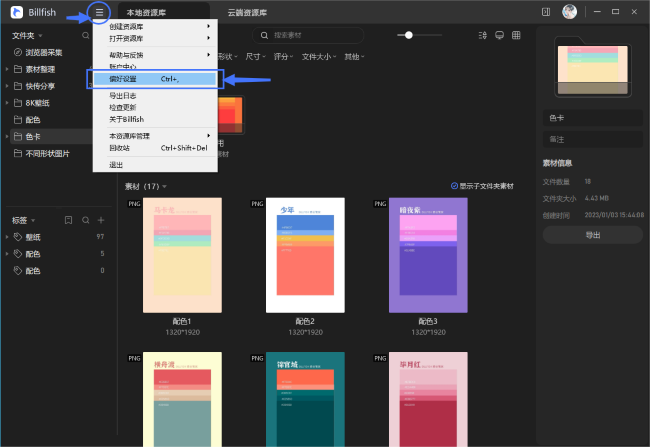
Task: Click the sort order icon
Action: click(481, 35)
